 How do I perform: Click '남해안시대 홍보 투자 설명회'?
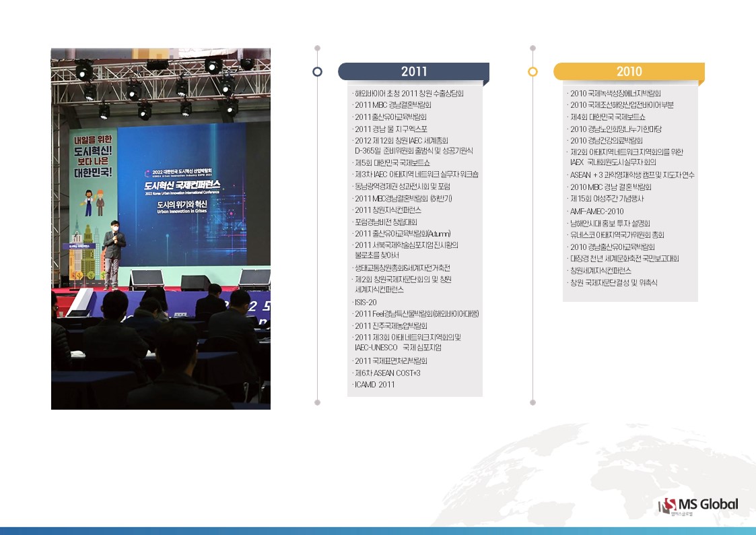pyautogui.click(x=610, y=224)
